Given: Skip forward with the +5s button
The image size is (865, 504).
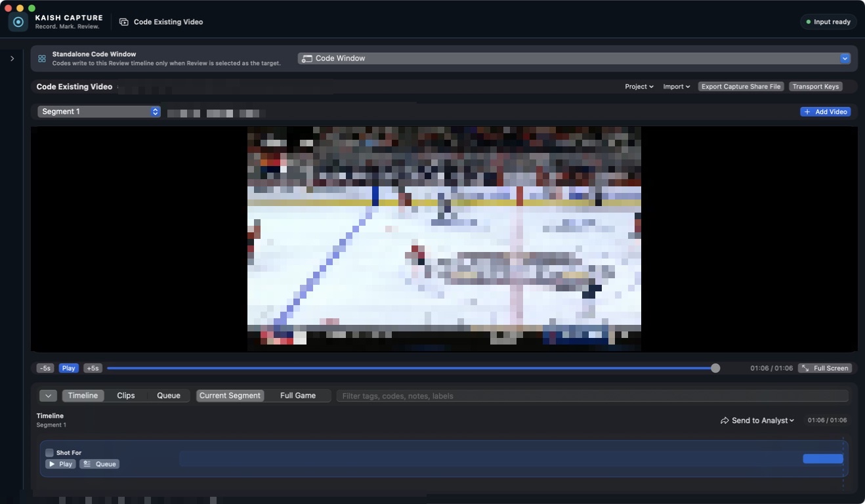Looking at the screenshot, I should (x=93, y=368).
